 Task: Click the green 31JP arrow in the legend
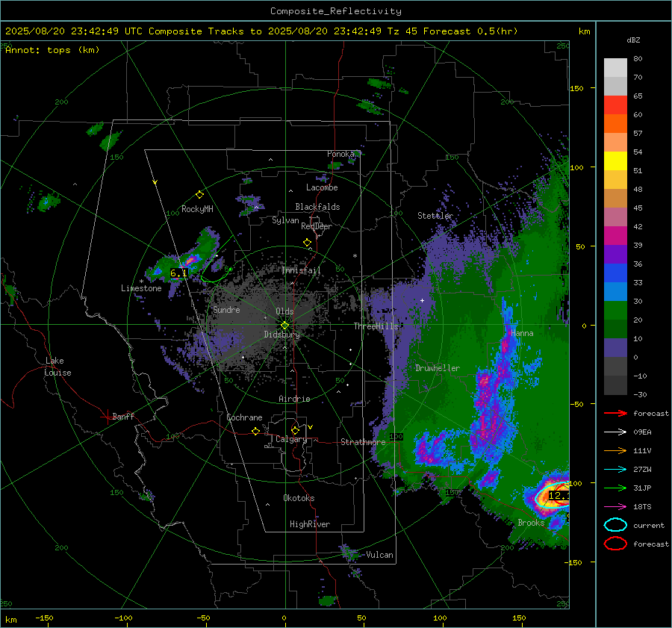[x=615, y=488]
